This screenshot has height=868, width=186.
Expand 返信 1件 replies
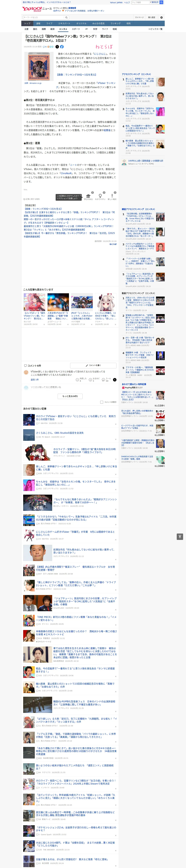35,380
